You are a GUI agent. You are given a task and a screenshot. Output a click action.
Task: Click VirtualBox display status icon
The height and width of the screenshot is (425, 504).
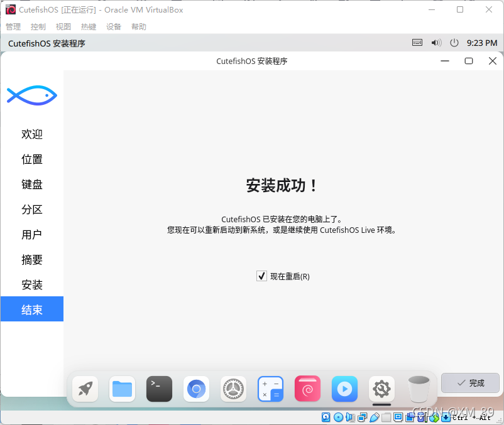[x=398, y=417]
